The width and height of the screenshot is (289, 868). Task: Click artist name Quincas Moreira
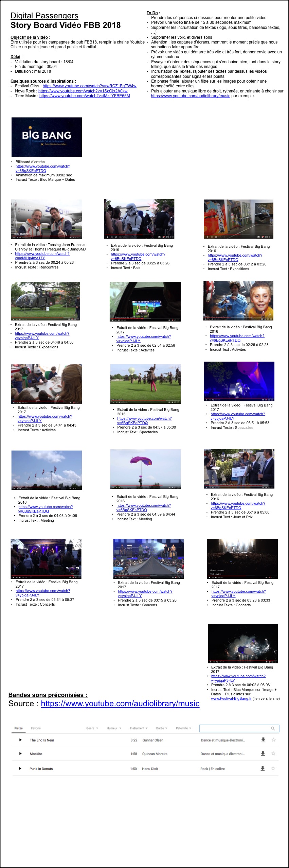(x=155, y=754)
